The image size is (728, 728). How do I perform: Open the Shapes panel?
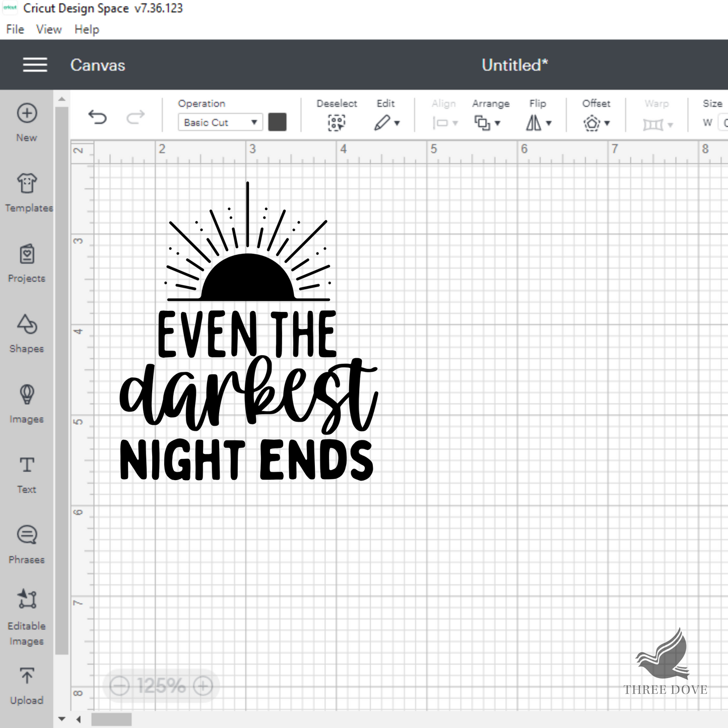click(27, 333)
